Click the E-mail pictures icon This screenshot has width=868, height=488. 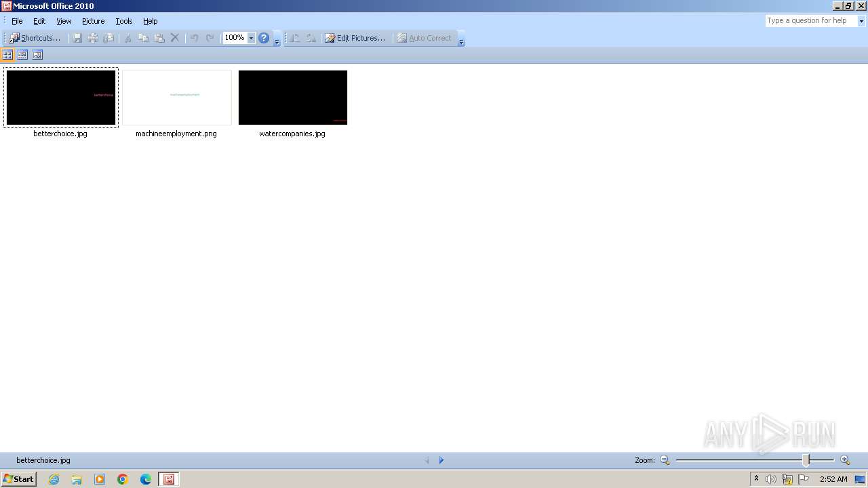[108, 38]
